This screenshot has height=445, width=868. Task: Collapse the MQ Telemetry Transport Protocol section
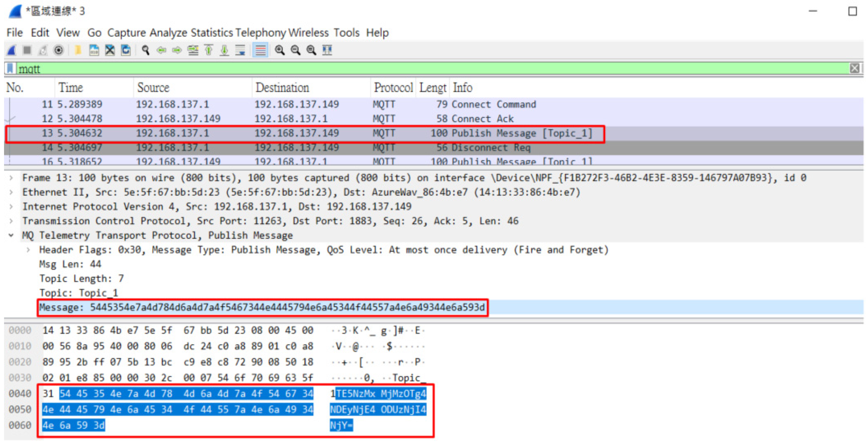(11, 235)
